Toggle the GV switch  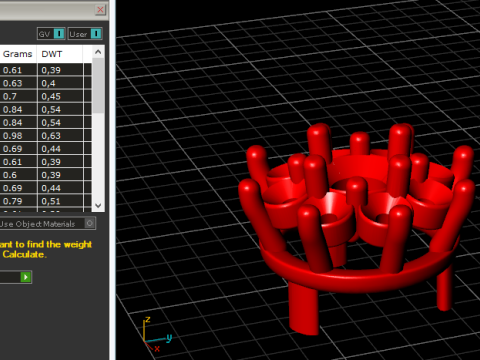click(59, 34)
